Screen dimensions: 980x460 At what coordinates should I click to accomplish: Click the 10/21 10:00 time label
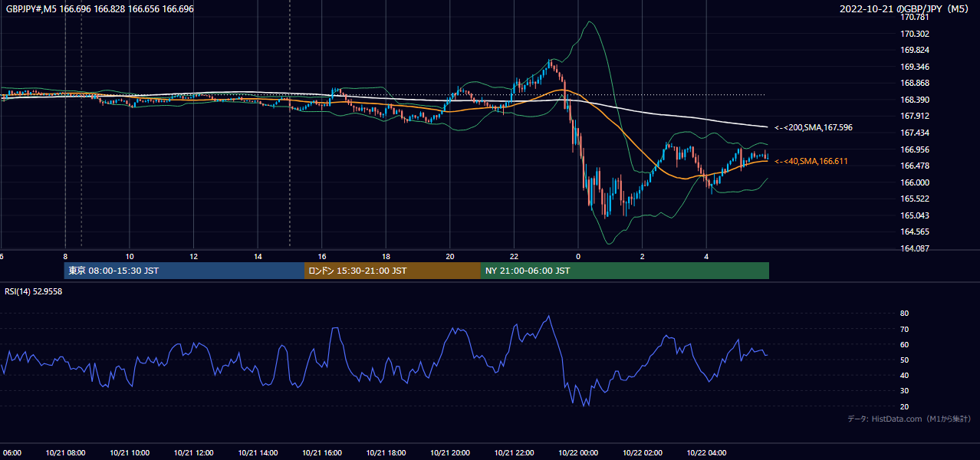coord(130,453)
